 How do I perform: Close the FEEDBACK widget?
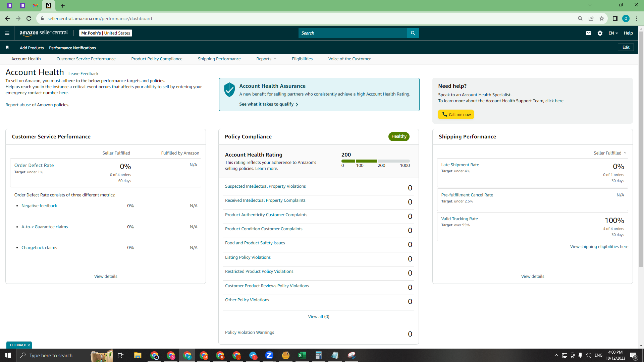[x=29, y=345]
